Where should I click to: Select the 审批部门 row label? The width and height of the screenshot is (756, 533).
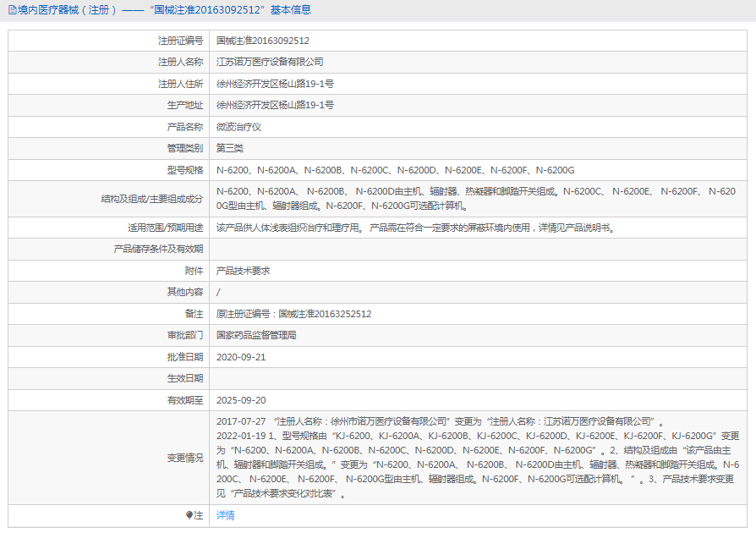pyautogui.click(x=185, y=335)
